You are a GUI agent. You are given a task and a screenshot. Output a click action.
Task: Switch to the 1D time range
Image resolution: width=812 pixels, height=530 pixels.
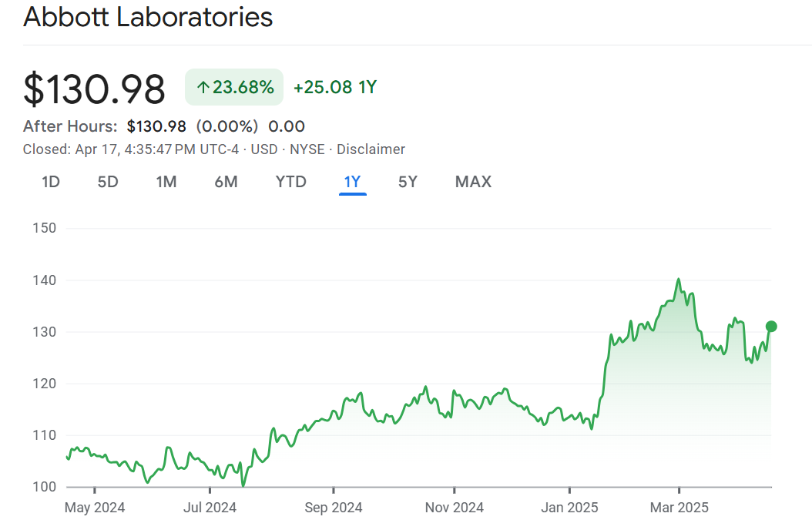pyautogui.click(x=51, y=182)
